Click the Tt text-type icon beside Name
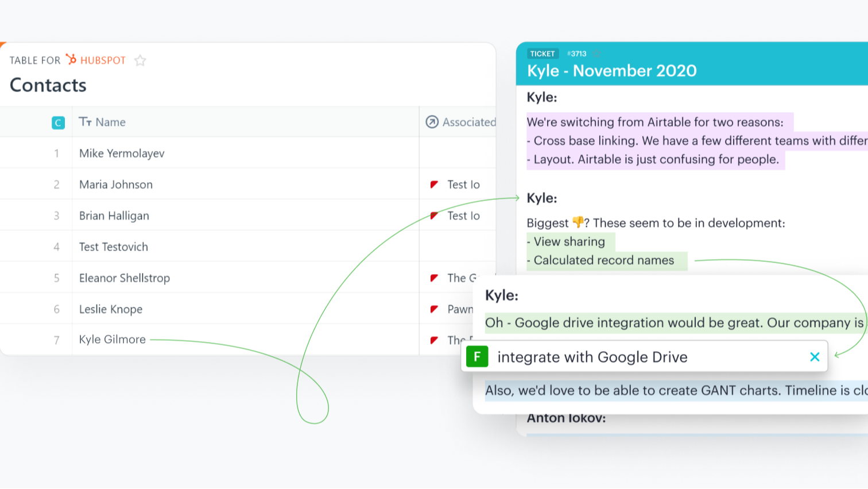This screenshot has width=868, height=489. coord(87,122)
